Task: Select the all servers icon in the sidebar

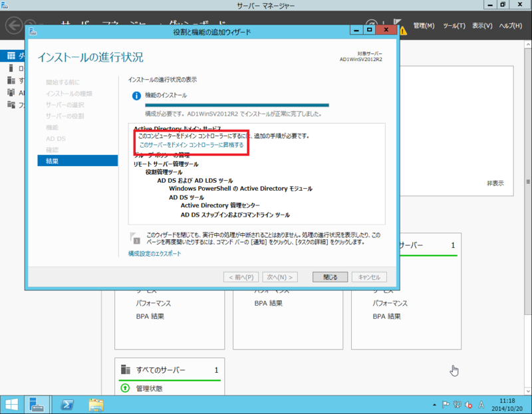Action: pos(11,80)
